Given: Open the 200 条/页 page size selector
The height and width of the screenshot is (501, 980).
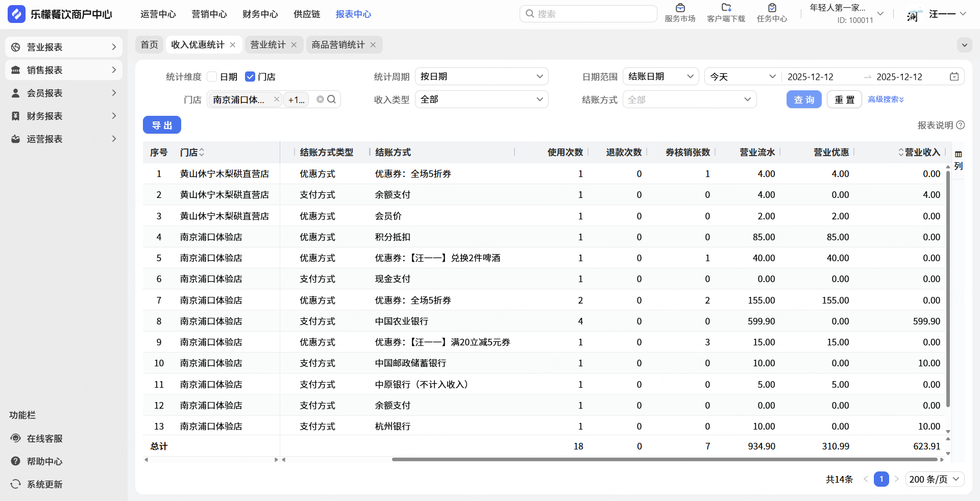Looking at the screenshot, I should click(x=935, y=479).
